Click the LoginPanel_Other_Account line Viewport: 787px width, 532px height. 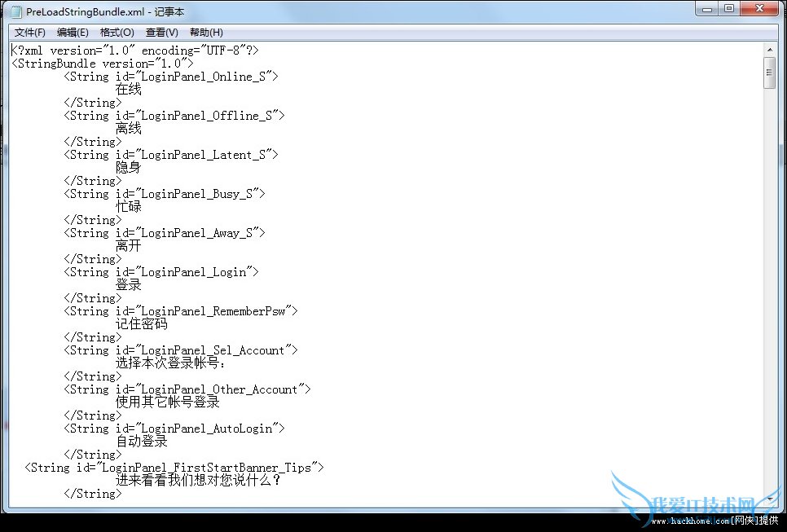click(187, 389)
